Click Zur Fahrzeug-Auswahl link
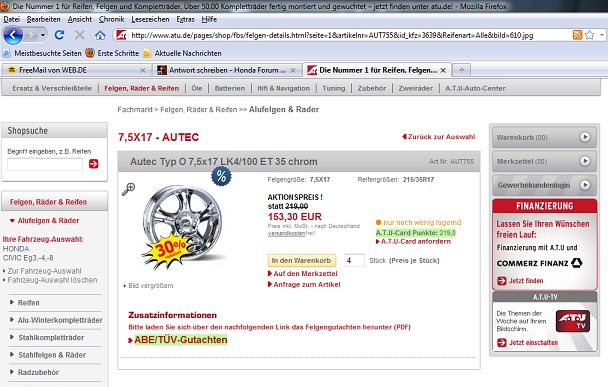 point(44,271)
